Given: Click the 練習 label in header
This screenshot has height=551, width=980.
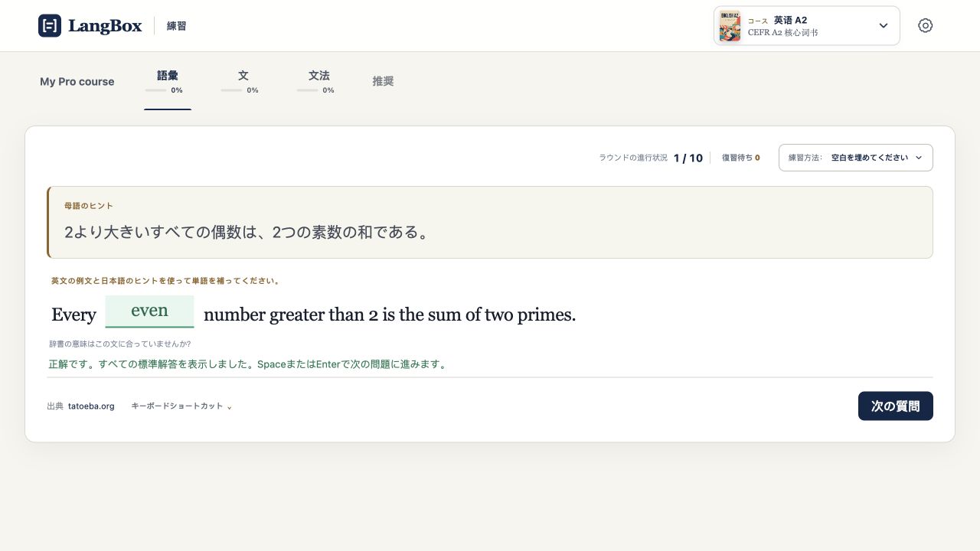Looking at the screenshot, I should 177,26.
